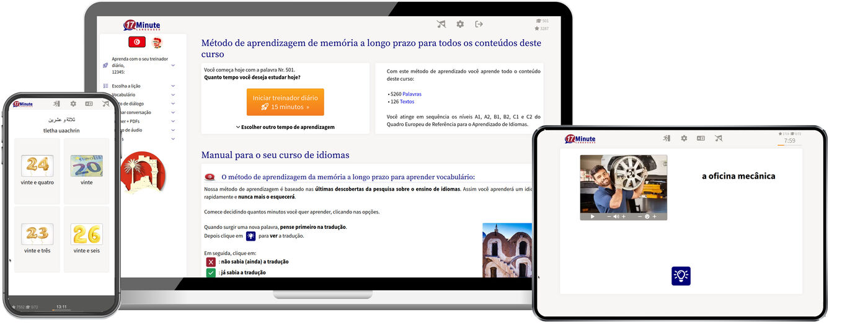The width and height of the screenshot is (868, 330).
Task: Open the Textos link
Action: (407, 102)
